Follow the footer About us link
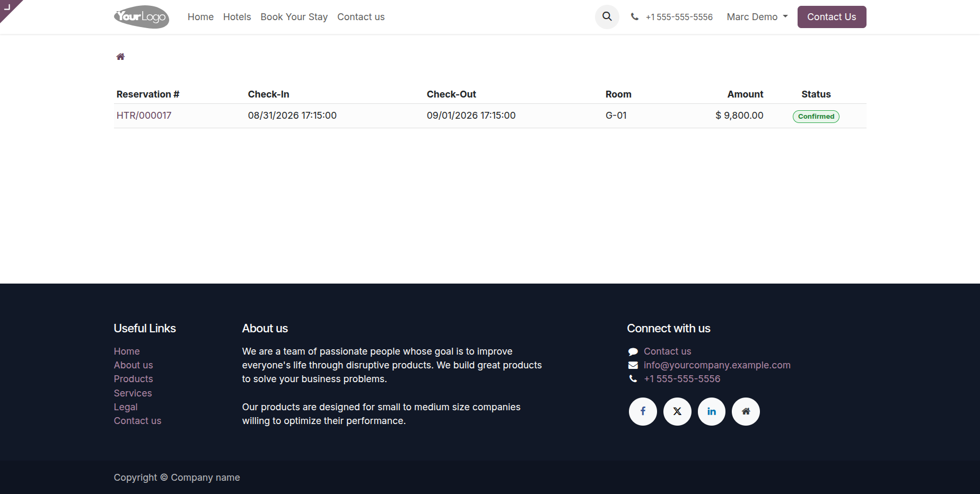This screenshot has width=980, height=494. pos(133,365)
